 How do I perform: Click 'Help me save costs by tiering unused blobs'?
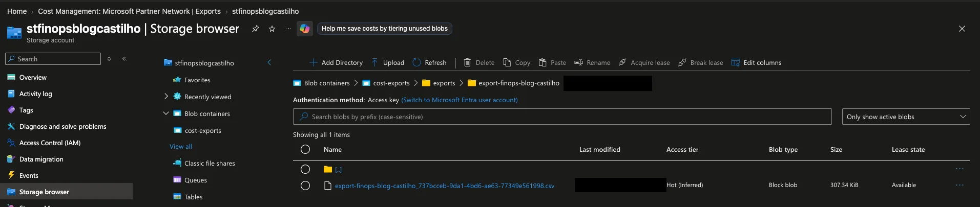point(385,29)
